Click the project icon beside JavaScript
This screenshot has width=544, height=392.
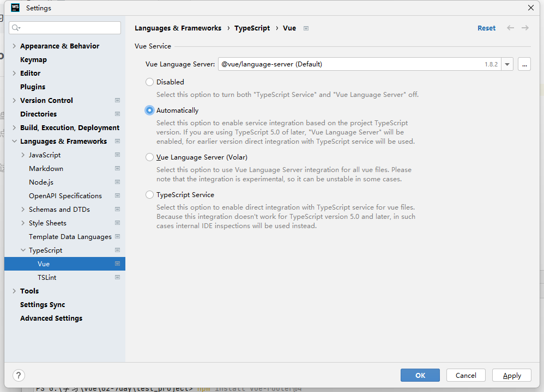pos(118,155)
